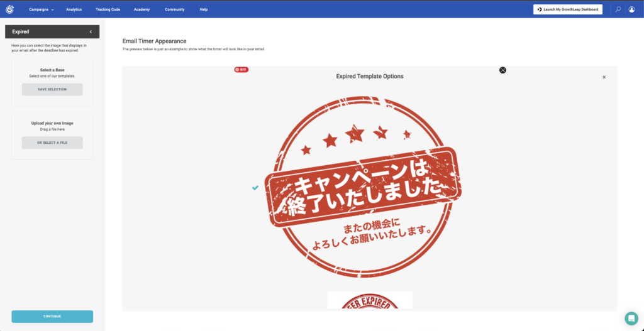Screen dimensions: 644x331
Task: Go to Tracking Code page
Action: pyautogui.click(x=108, y=9)
